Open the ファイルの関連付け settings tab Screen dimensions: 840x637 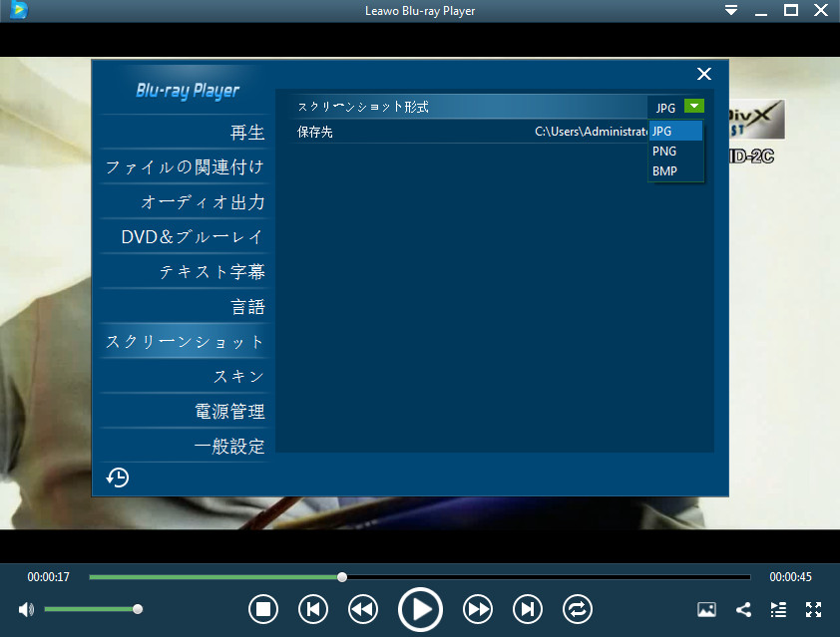pyautogui.click(x=185, y=167)
